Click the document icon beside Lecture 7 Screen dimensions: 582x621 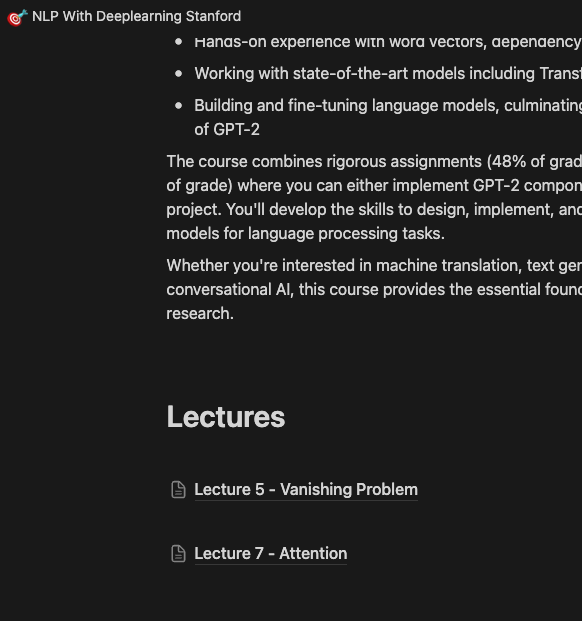(x=178, y=554)
